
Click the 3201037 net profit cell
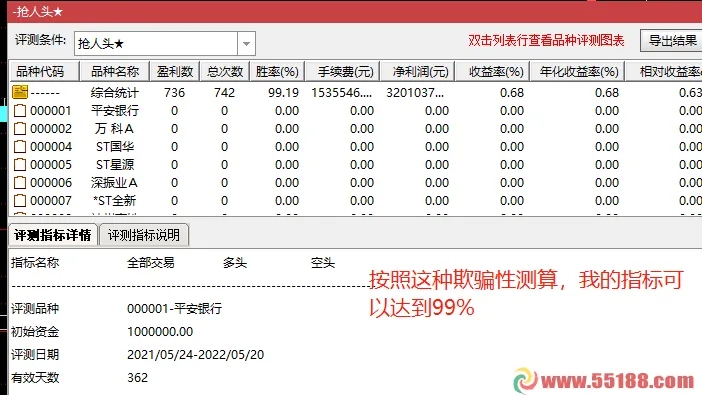click(415, 93)
